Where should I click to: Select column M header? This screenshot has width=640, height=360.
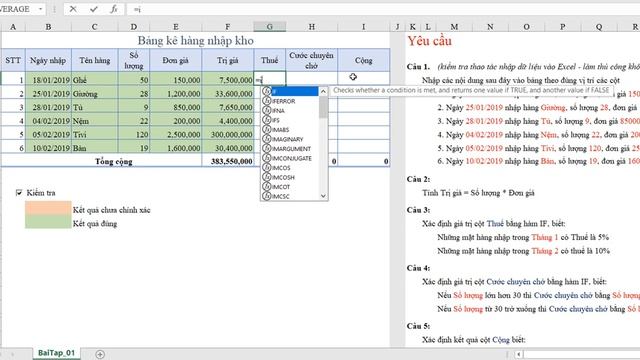point(454,27)
